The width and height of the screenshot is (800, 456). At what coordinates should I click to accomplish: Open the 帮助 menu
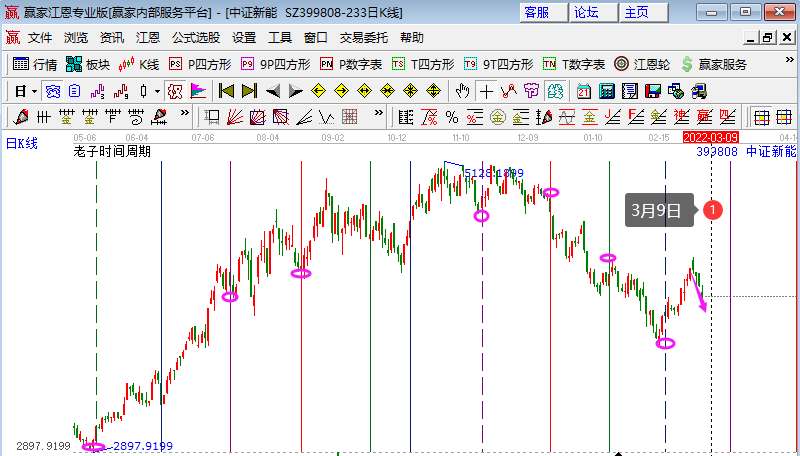(x=412, y=38)
